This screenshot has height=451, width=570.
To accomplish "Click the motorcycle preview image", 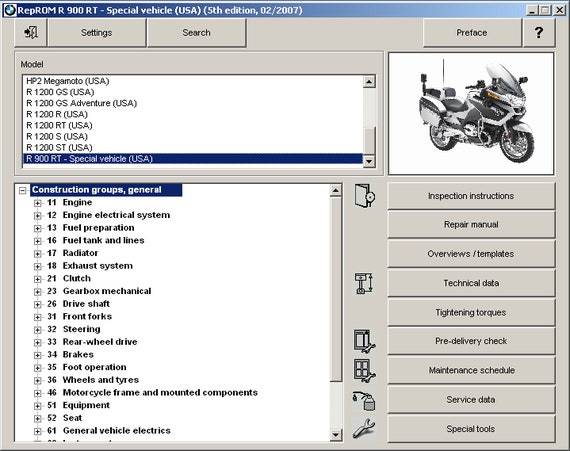I will coord(471,114).
